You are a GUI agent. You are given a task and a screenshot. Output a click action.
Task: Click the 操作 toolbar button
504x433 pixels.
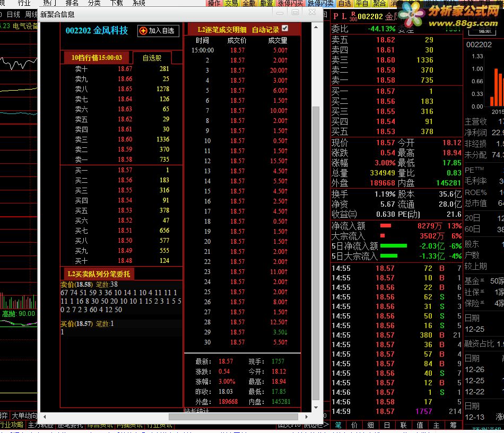point(214,3)
